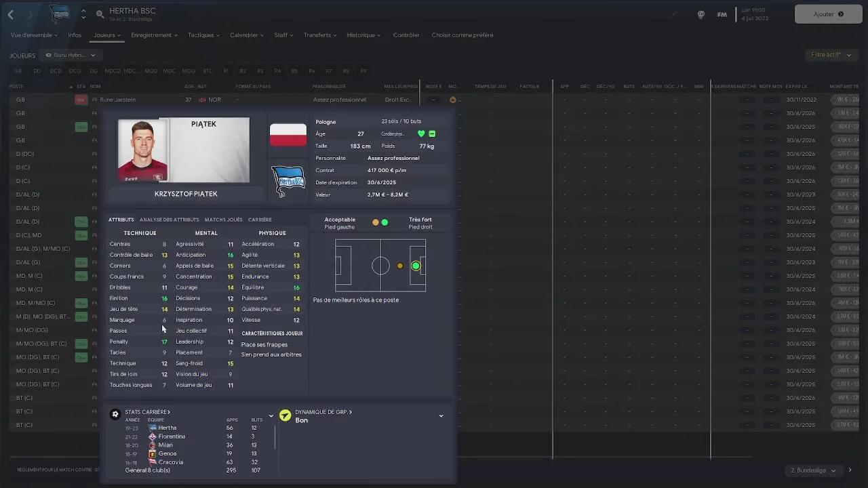Click the Poland flag in player card
868x488 pixels.
click(x=288, y=135)
